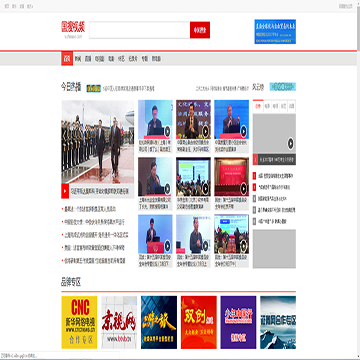Open the cyan badge beside the 风云榜 heading
This screenshot has width=360, height=360.
[x=283, y=87]
